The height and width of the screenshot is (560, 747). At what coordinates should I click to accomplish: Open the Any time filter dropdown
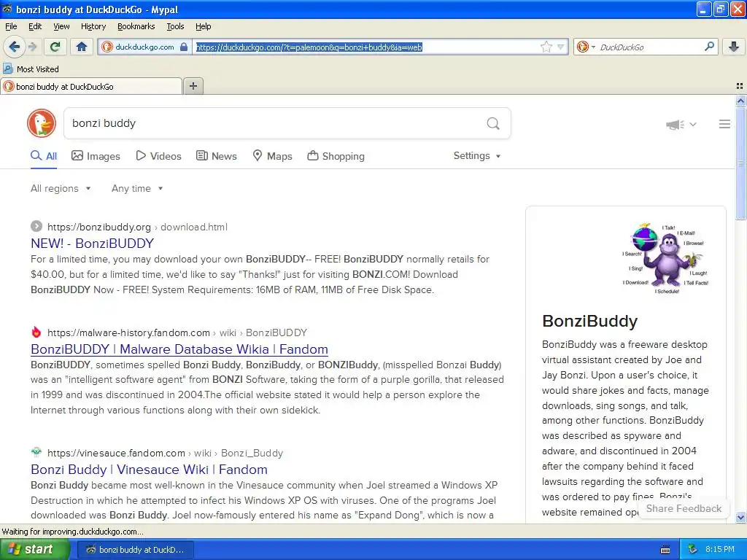click(137, 189)
